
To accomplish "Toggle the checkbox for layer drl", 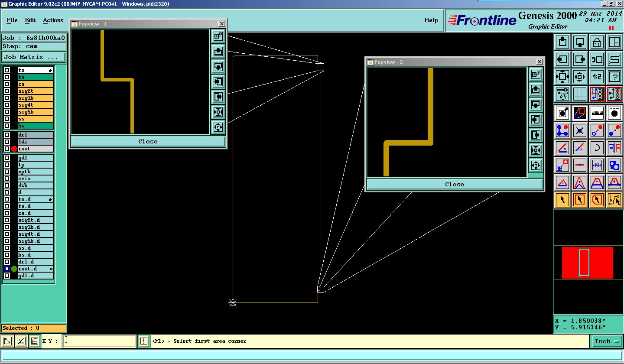I will [x=7, y=135].
